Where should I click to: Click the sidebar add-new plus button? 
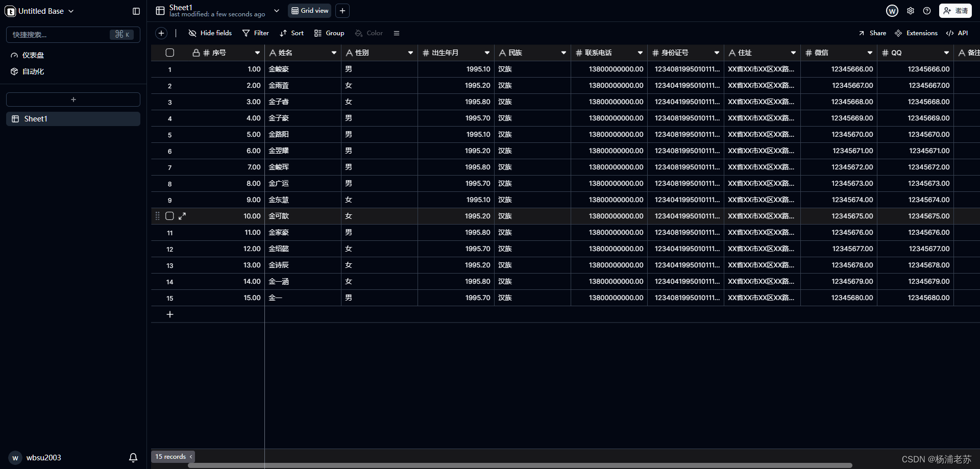73,100
